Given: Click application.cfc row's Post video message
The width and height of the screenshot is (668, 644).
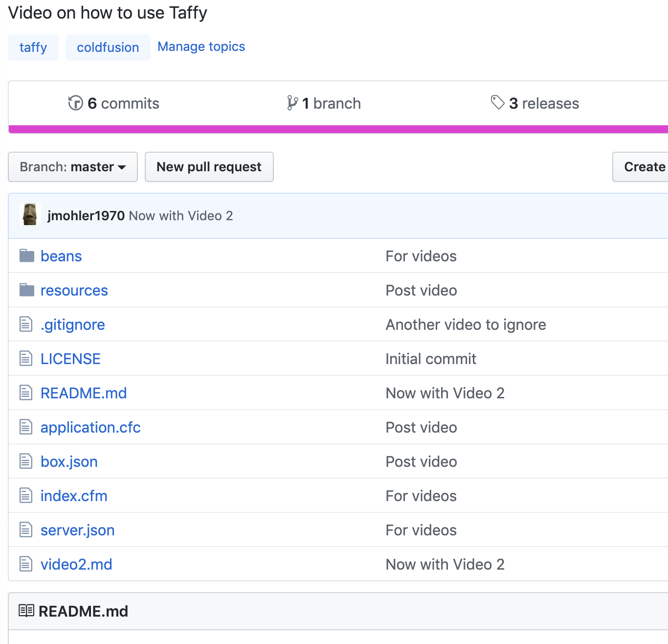Looking at the screenshot, I should (421, 427).
